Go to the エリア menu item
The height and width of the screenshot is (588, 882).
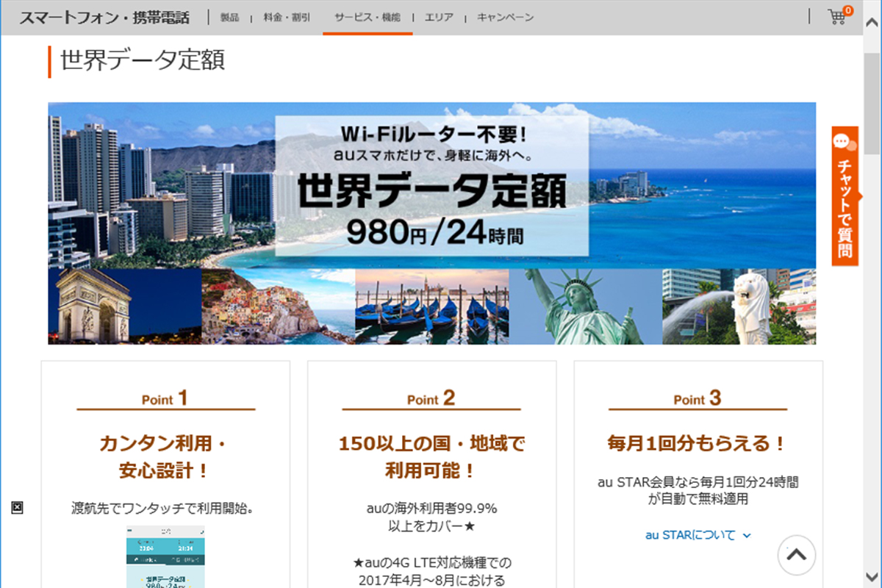(439, 18)
